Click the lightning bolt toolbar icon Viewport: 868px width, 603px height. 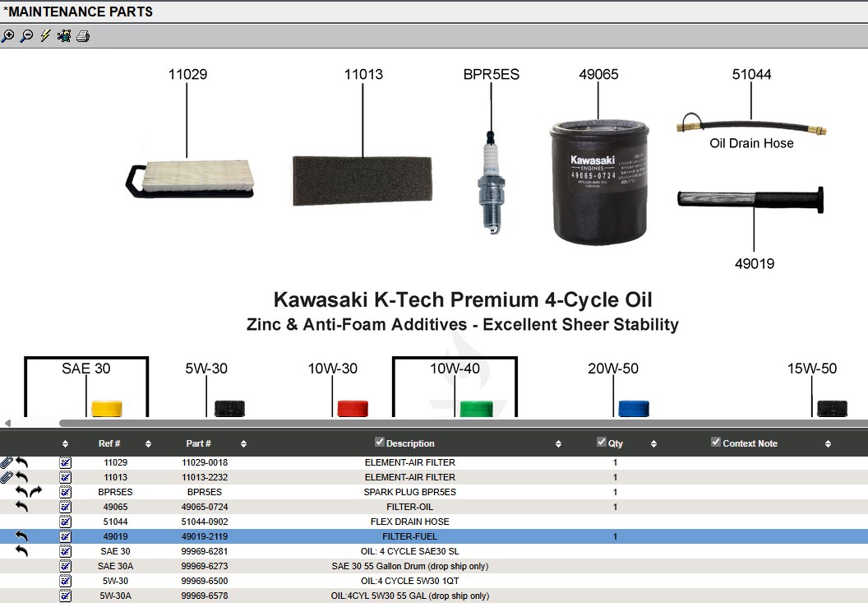click(45, 36)
